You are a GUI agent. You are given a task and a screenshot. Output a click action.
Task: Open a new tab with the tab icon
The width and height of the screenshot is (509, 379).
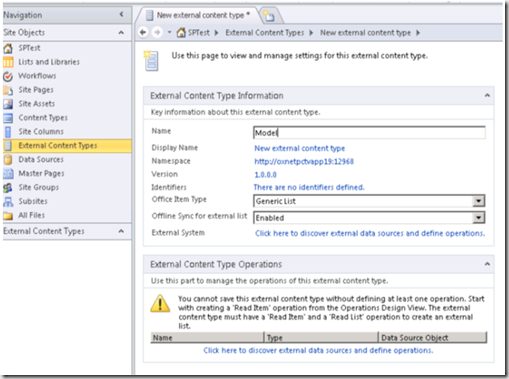point(269,16)
